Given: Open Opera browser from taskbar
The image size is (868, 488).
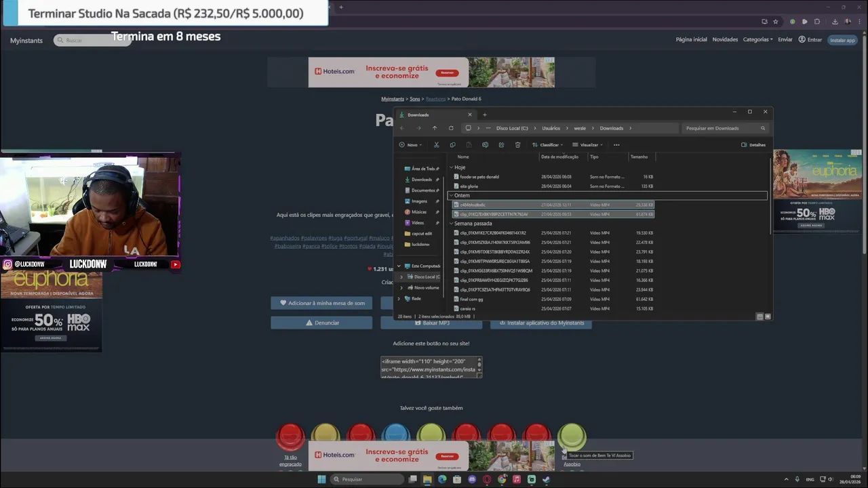Looking at the screenshot, I should (x=487, y=479).
